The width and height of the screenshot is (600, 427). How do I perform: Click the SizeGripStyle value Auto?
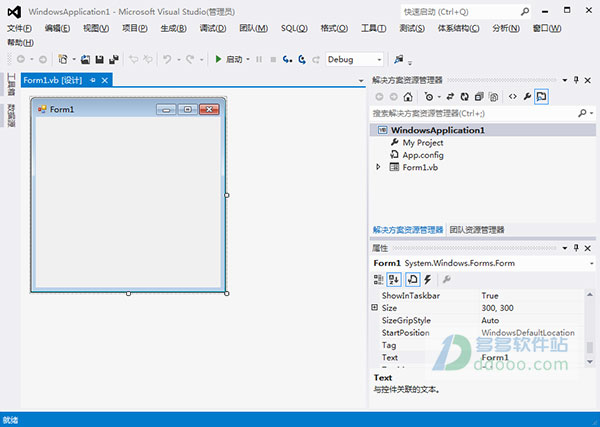click(x=490, y=320)
